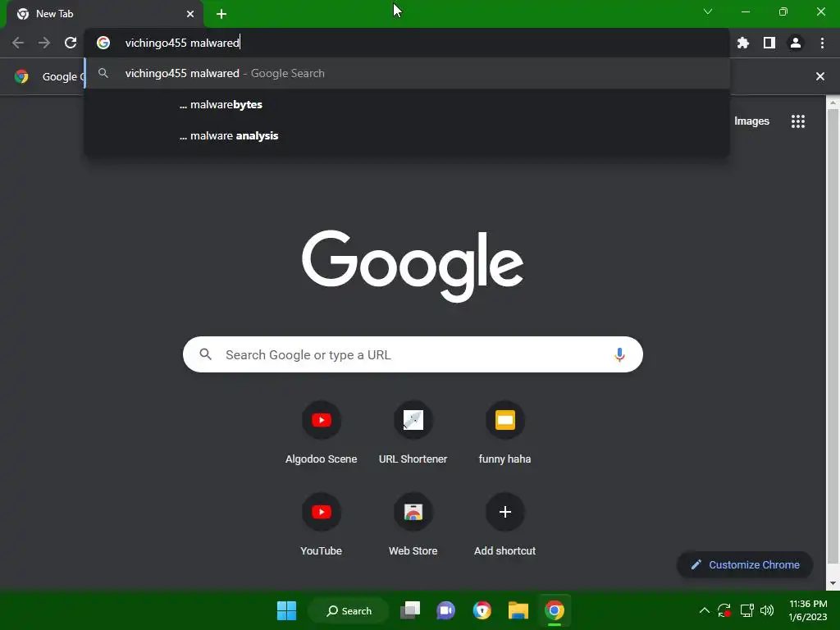
Task: Open tab search chevron in title bar
Action: click(x=708, y=11)
